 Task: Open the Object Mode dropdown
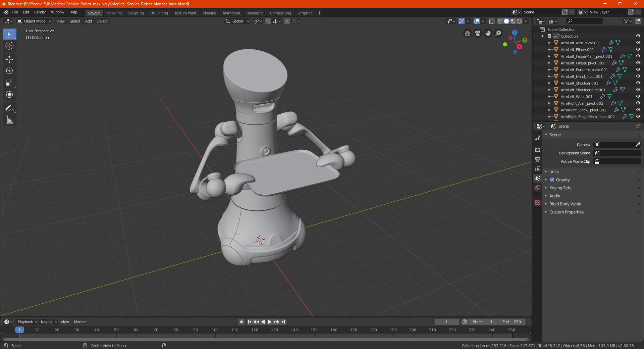(34, 21)
